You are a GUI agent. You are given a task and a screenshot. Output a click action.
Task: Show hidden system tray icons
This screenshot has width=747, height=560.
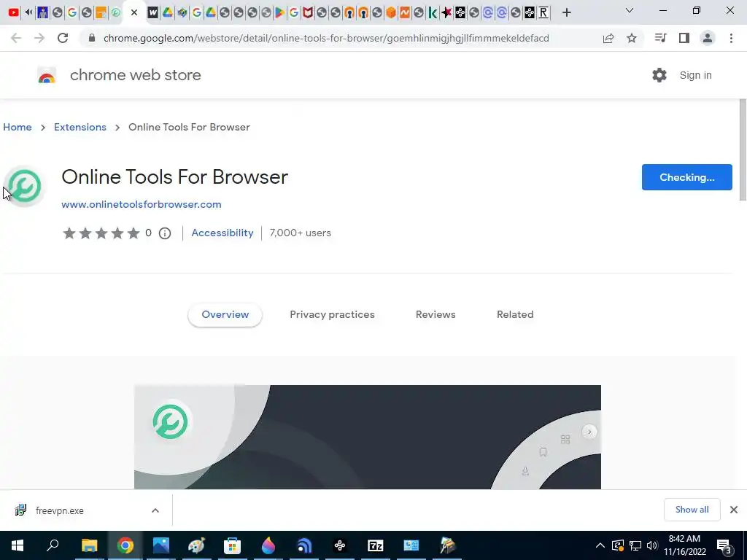click(x=600, y=545)
